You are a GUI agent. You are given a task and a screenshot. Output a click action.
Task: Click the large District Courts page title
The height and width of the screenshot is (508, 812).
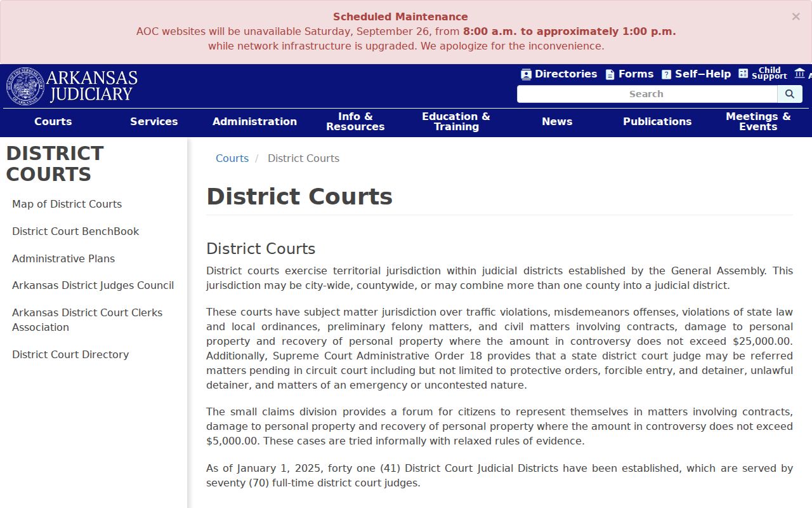coord(299,197)
